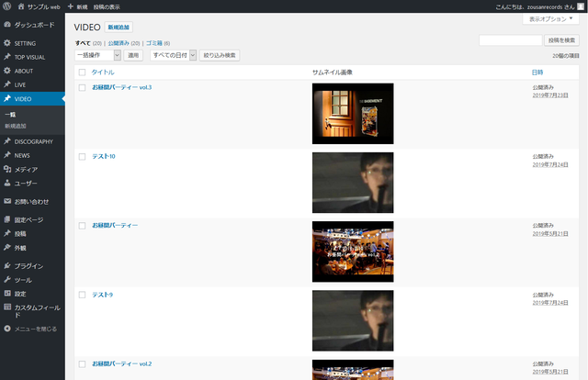Sort by the 日時 column header
The width and height of the screenshot is (588, 380).
537,73
